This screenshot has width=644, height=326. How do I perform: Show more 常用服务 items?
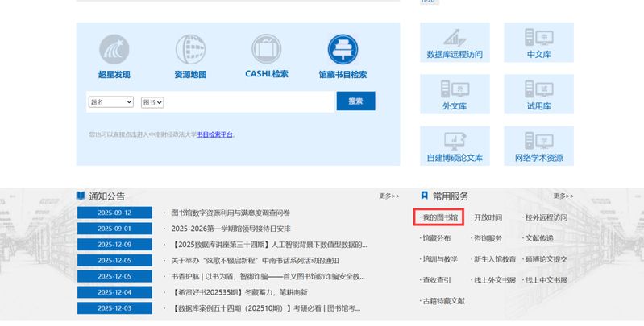563,196
